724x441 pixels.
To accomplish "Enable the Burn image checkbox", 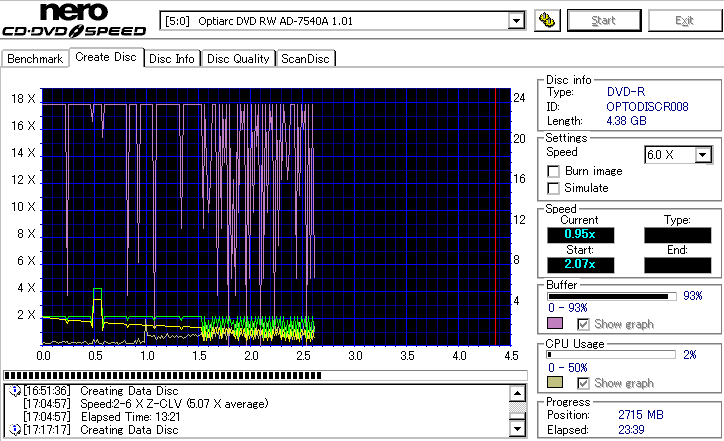I will click(553, 171).
